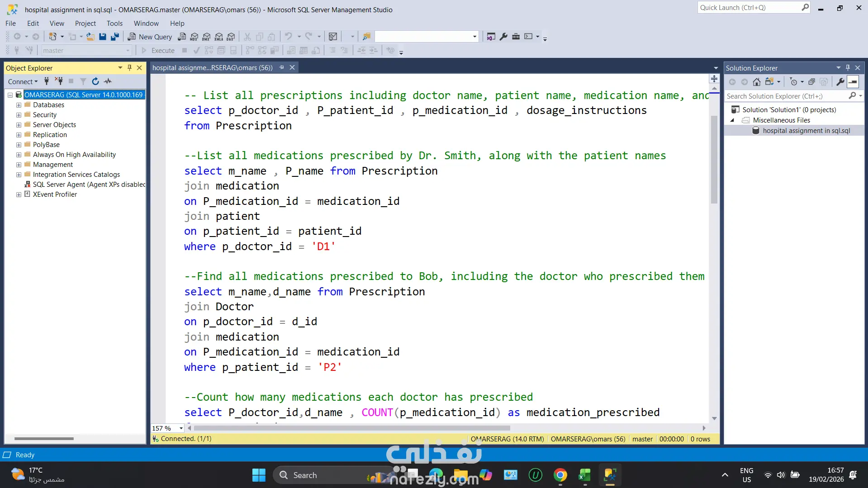Click the Find in Files icon
Viewport: 868px width, 488px height.
[x=366, y=37]
